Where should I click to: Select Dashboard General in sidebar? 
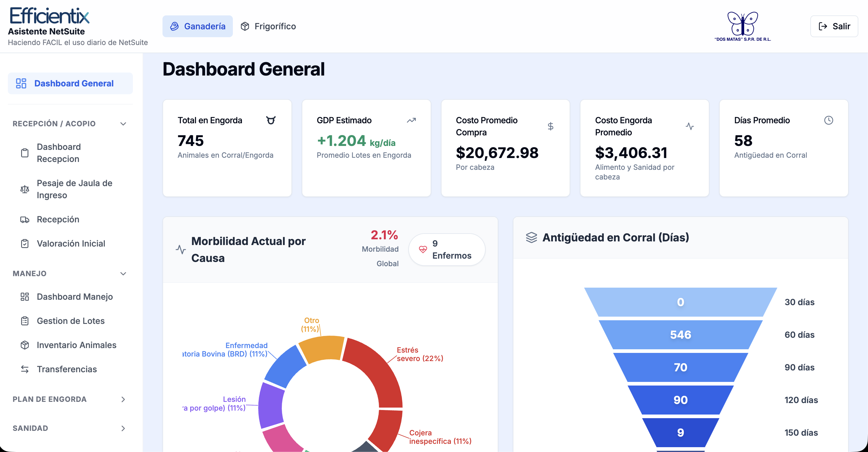coord(70,83)
